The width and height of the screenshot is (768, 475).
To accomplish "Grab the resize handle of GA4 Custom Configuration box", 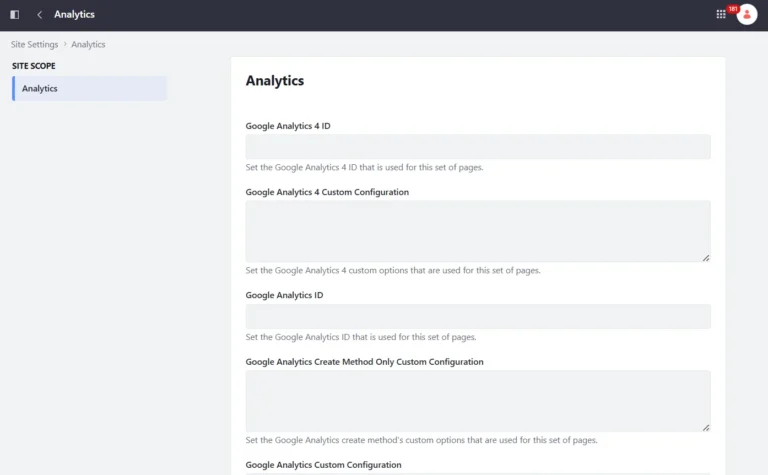I will (x=706, y=258).
